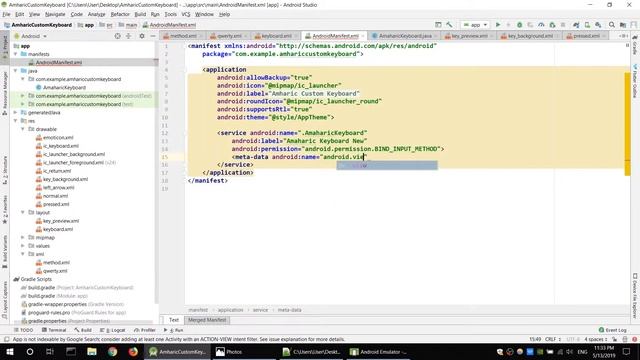Click the Stop icon in the toolbar

point(563,25)
